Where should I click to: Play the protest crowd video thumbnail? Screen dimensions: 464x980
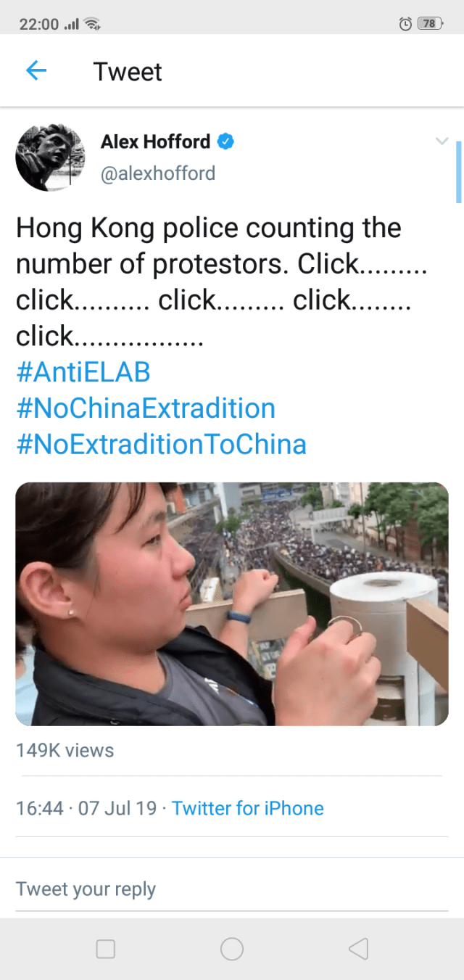pyautogui.click(x=232, y=604)
